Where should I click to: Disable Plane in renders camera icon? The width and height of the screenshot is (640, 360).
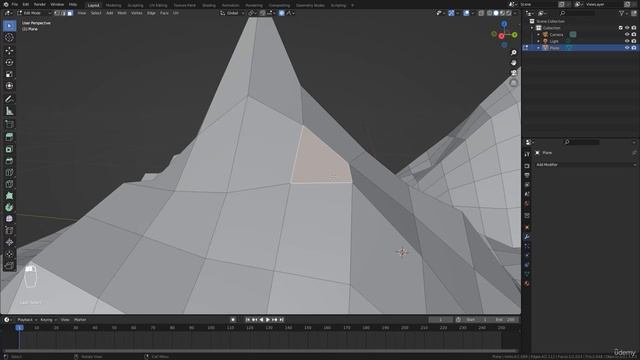coord(634,48)
